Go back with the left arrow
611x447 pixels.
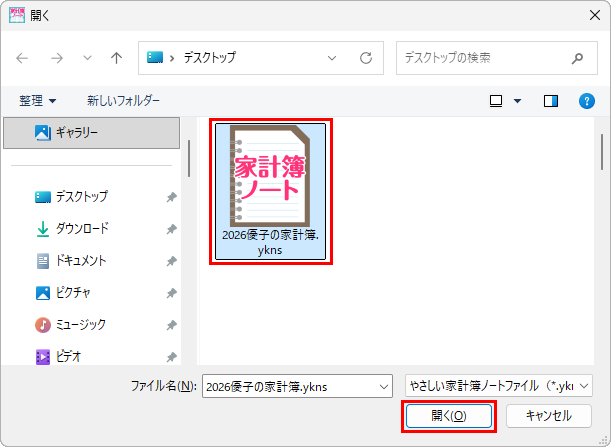22,58
